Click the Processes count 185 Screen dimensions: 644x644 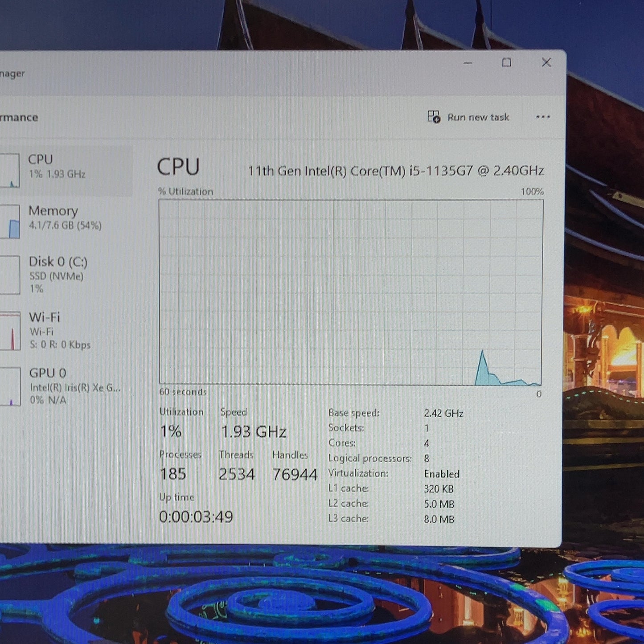[x=173, y=474]
